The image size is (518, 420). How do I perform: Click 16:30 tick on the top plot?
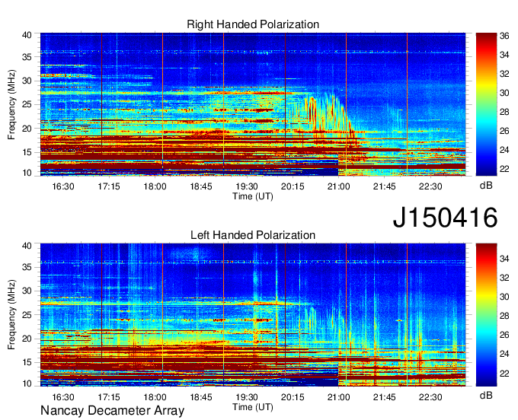pos(63,186)
